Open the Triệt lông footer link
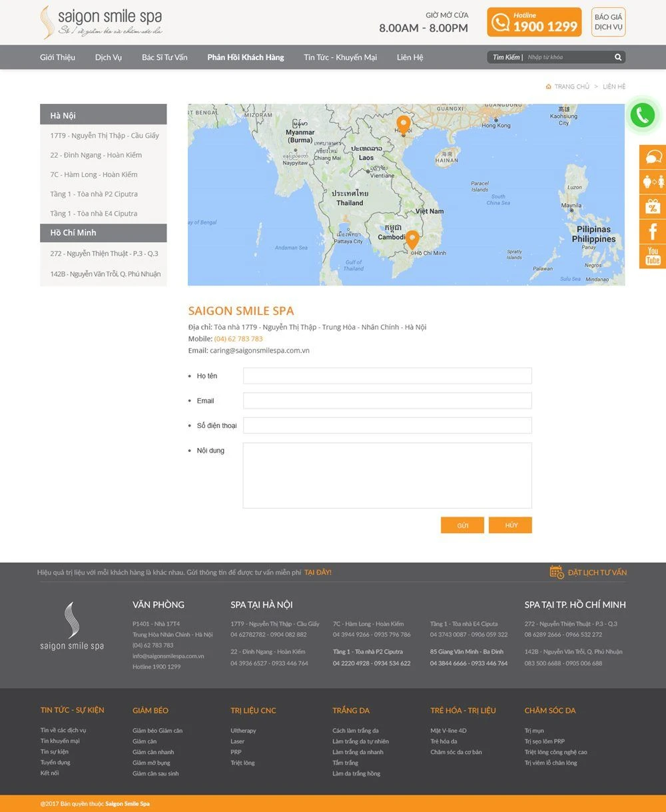 pyautogui.click(x=242, y=763)
